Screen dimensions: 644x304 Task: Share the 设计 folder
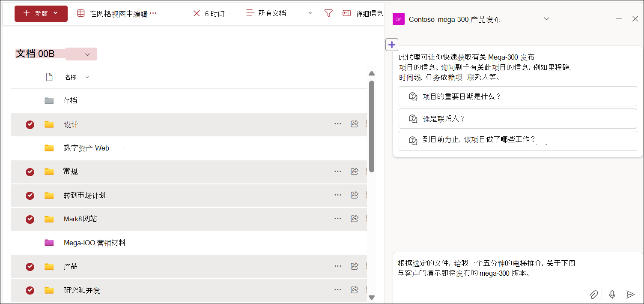click(x=355, y=124)
